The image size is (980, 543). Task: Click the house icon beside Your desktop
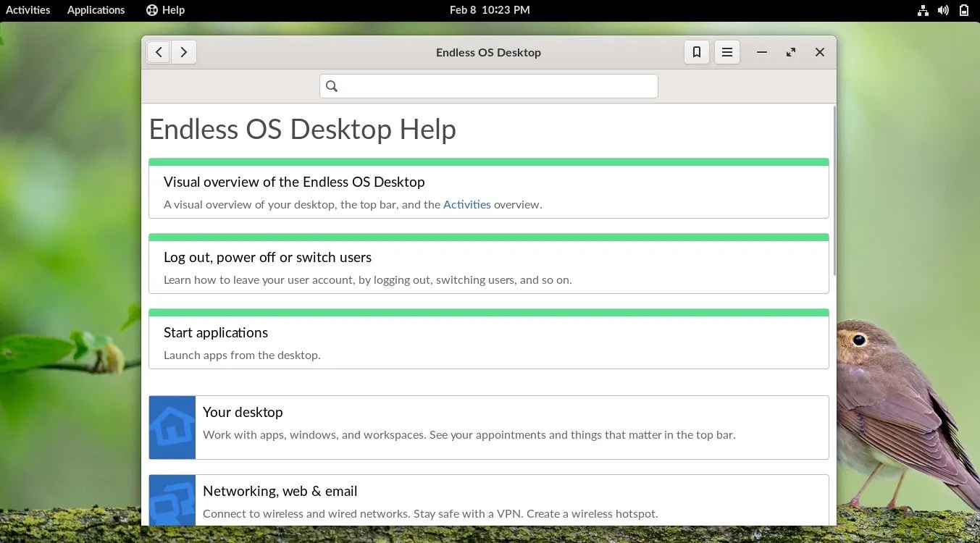coord(172,427)
